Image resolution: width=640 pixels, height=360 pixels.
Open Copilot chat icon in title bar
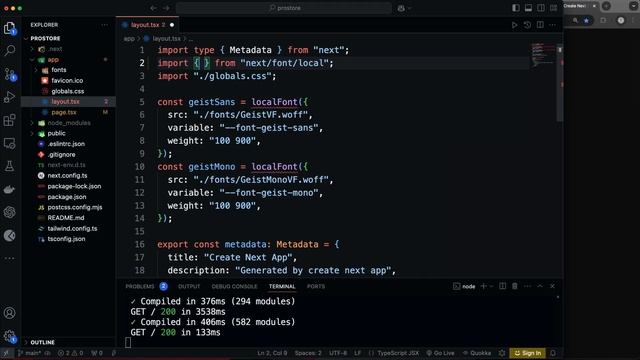(x=401, y=8)
